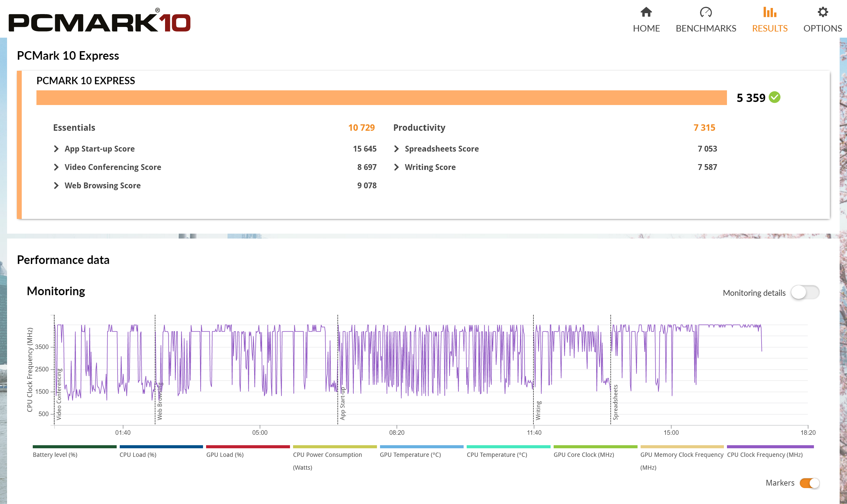Click the Spreadsheets chart marker
The image size is (847, 504).
(615, 402)
